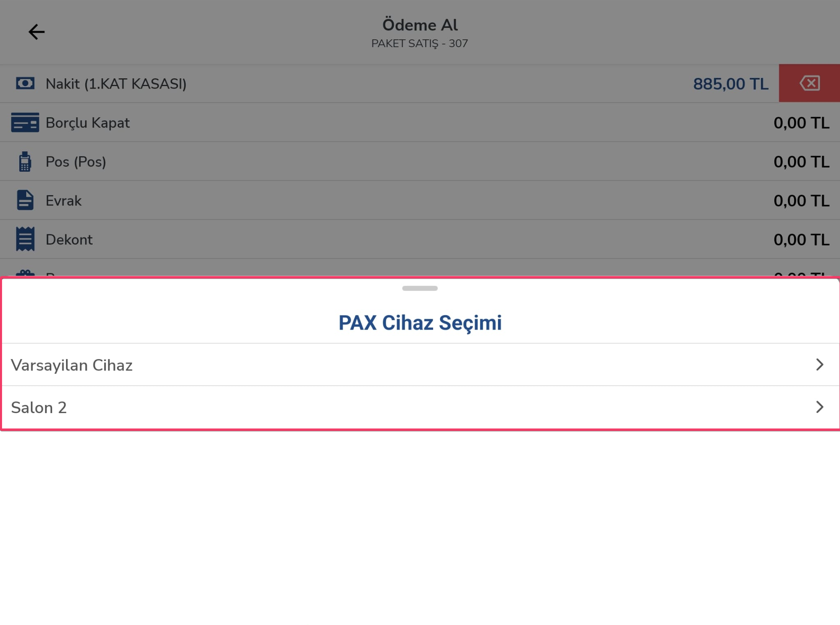Select Varsayilan Cihaz device

pos(420,365)
